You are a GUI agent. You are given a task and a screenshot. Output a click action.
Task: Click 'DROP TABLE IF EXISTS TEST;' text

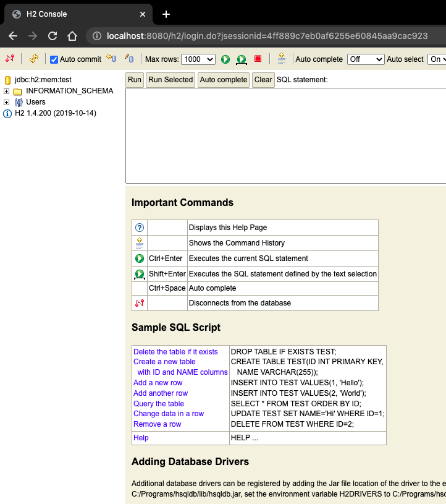pyautogui.click(x=284, y=352)
